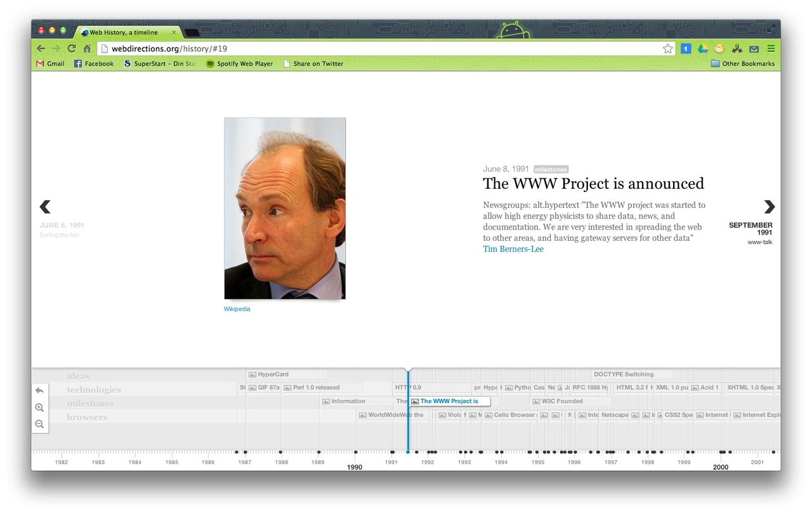Reload the page with the refresh icon
The image size is (812, 514).
72,49
